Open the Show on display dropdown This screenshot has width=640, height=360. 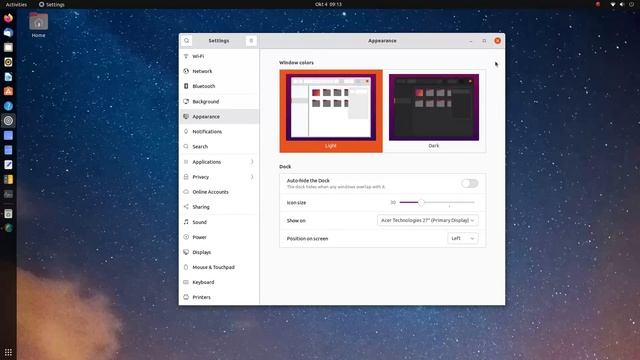pos(428,220)
